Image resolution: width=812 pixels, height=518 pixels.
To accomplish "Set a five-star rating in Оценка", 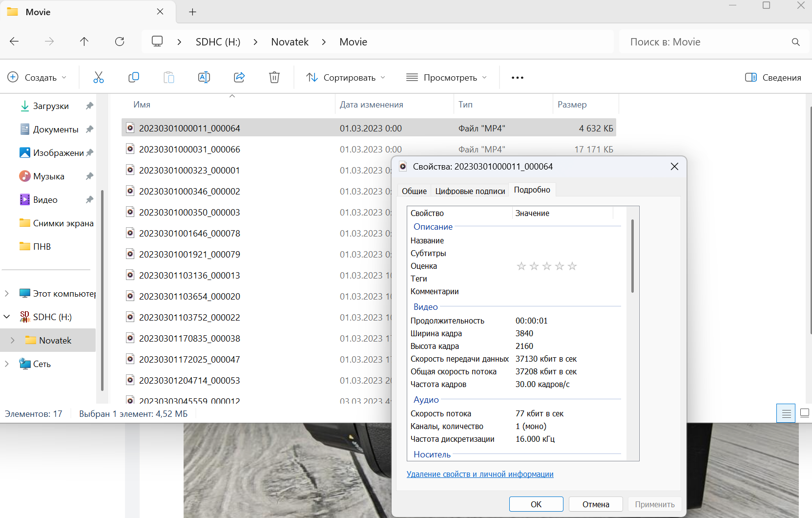I will [572, 266].
